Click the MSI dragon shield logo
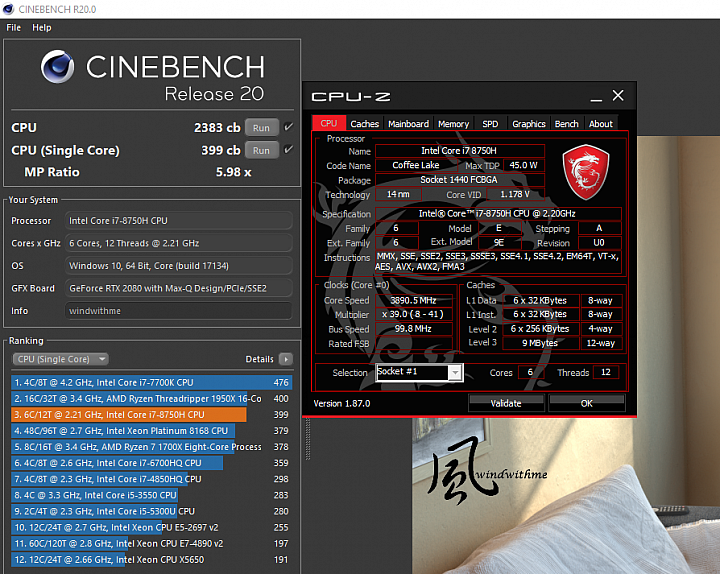Image resolution: width=720 pixels, height=574 pixels. [x=586, y=172]
